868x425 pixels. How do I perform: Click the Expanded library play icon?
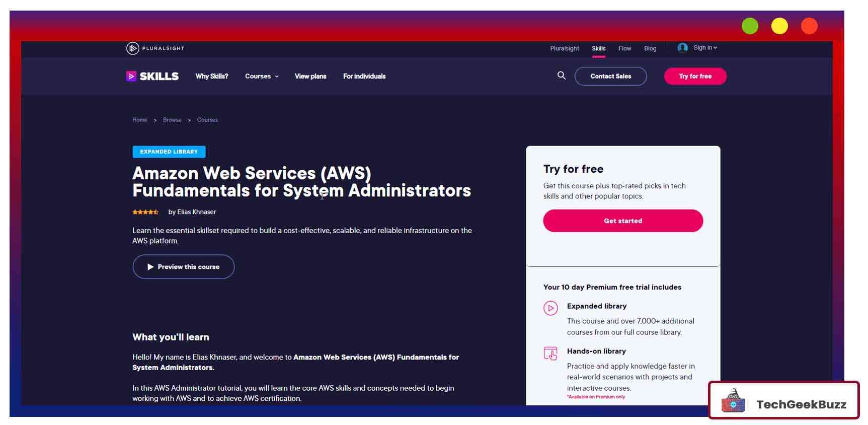coord(550,308)
